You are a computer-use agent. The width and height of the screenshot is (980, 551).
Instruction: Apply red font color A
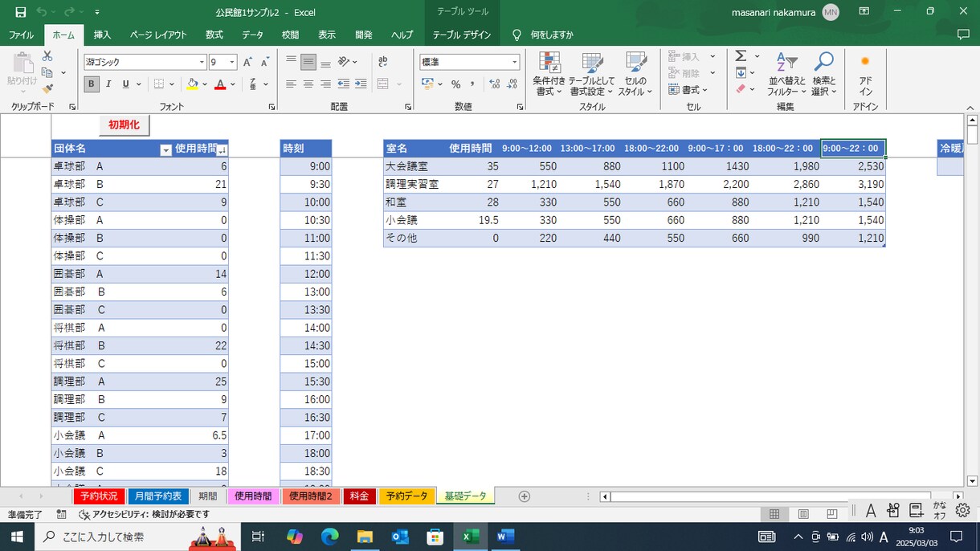pyautogui.click(x=220, y=84)
